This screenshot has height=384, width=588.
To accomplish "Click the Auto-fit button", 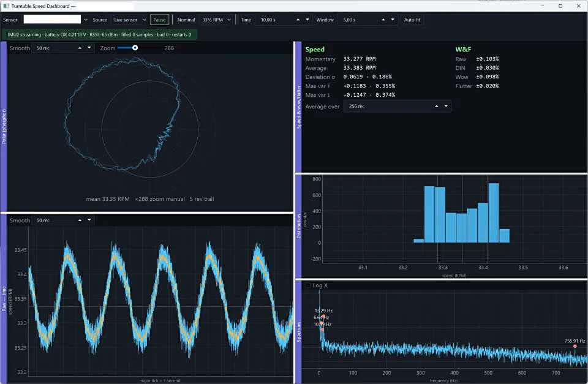I will point(412,20).
